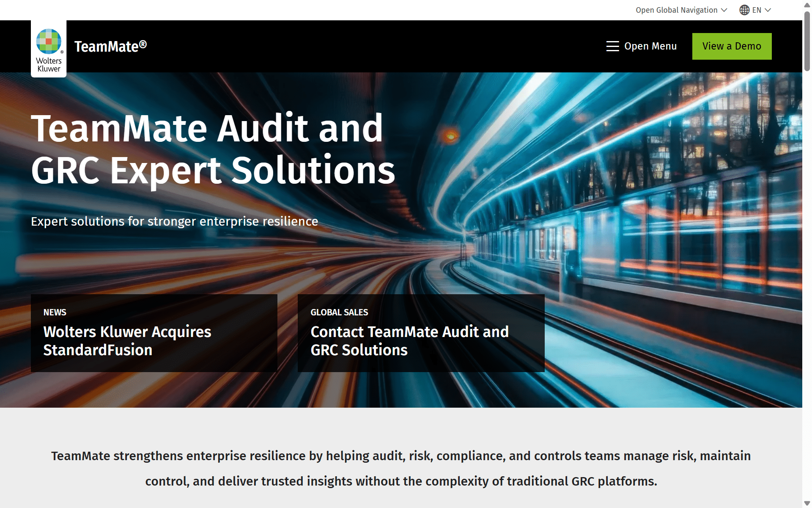Click the Wolters Kluwer logo

49,49
